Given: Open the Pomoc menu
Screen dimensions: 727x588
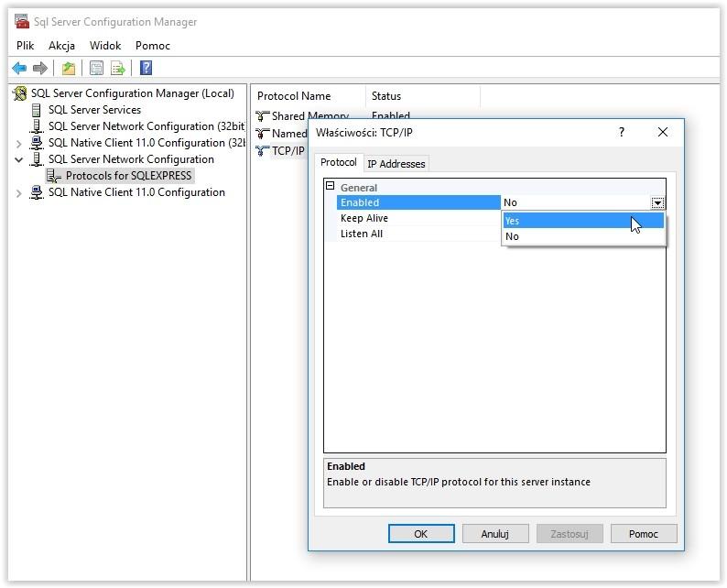Looking at the screenshot, I should (x=153, y=46).
